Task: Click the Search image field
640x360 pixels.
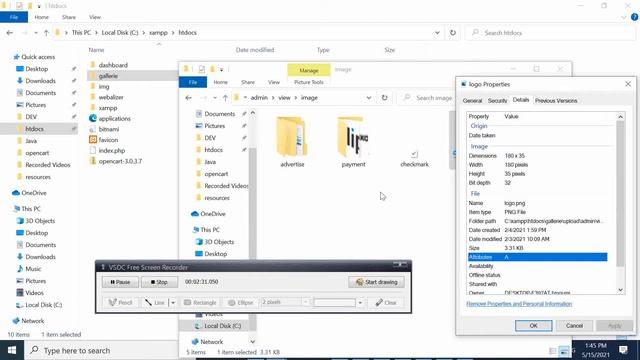Action: pos(428,98)
